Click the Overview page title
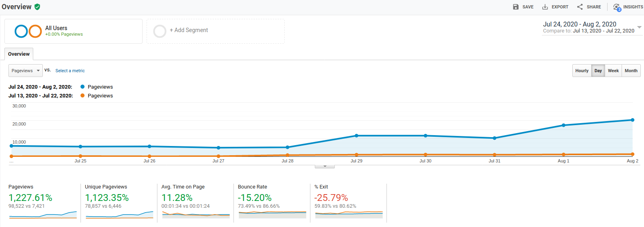 click(16, 7)
